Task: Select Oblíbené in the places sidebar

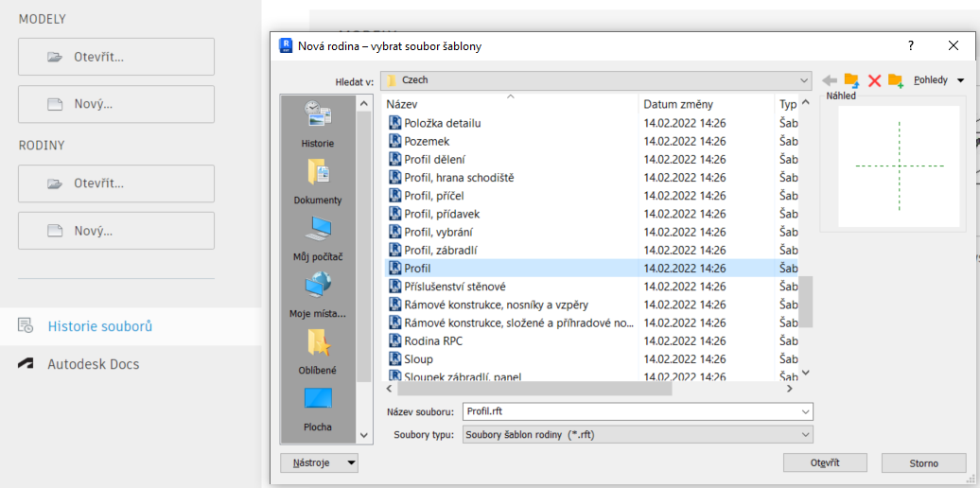Action: [x=318, y=352]
